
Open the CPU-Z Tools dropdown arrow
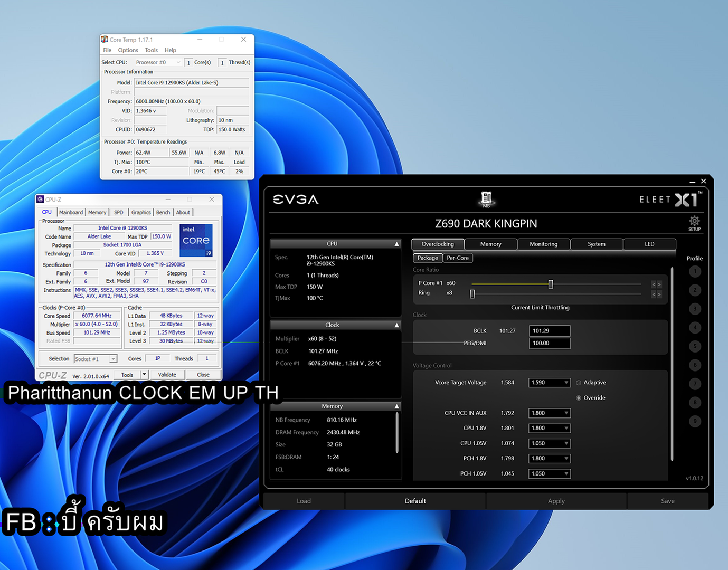(144, 375)
